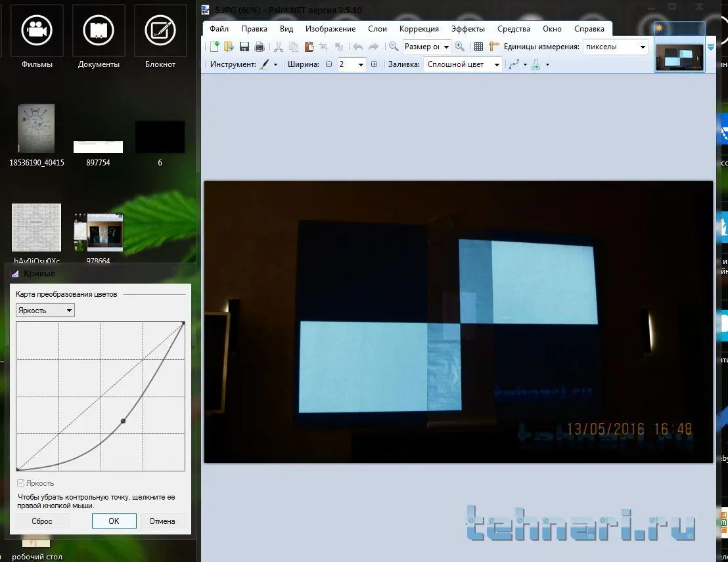This screenshot has width=728, height=562.
Task: Paste from the clipboard icon
Action: pos(309,47)
